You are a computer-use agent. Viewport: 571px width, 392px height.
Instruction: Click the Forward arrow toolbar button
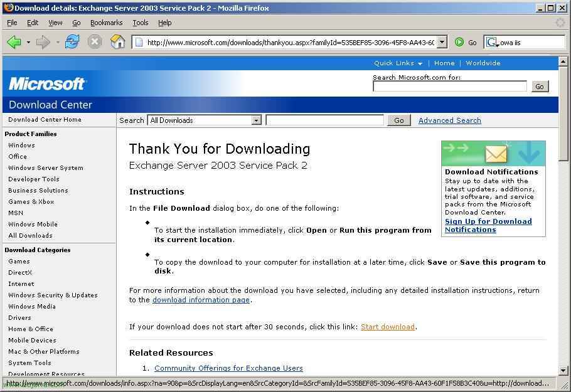coord(43,42)
